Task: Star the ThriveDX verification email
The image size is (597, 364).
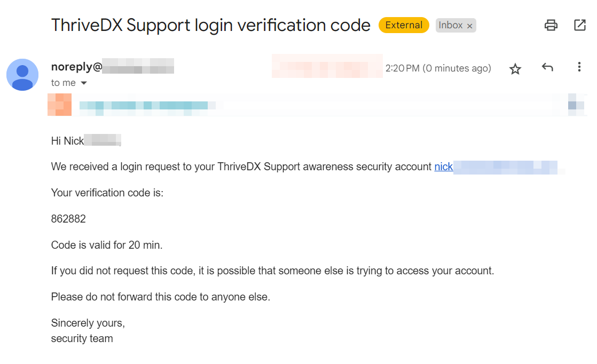Action: click(515, 69)
